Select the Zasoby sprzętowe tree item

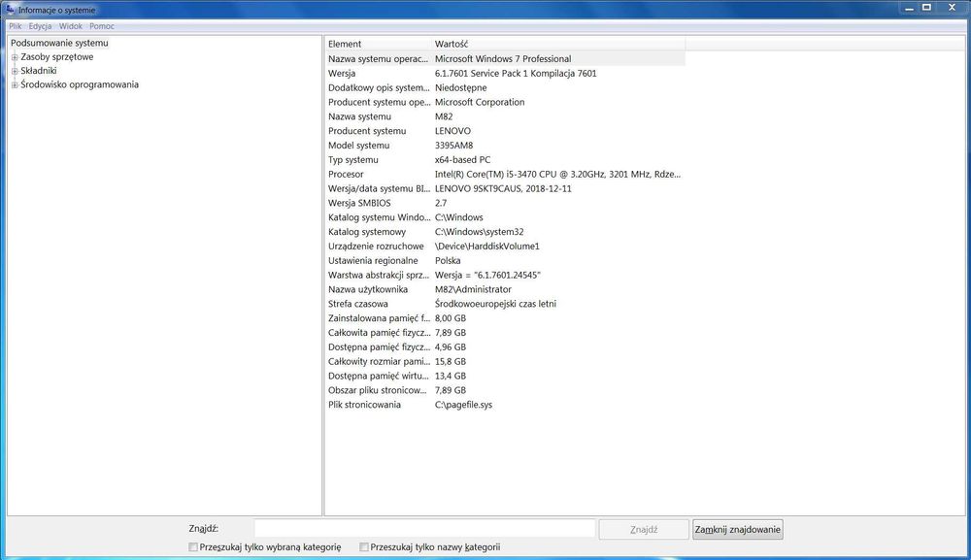57,57
